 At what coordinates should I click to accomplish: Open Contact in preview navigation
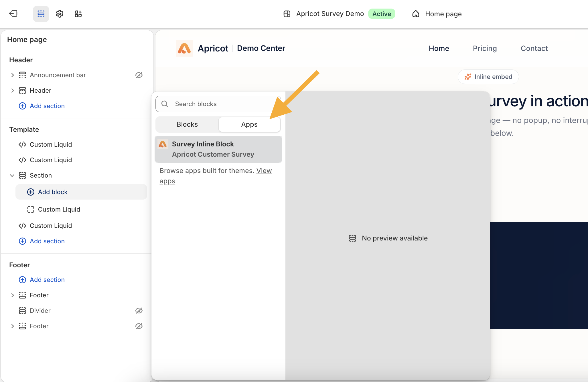coord(534,48)
